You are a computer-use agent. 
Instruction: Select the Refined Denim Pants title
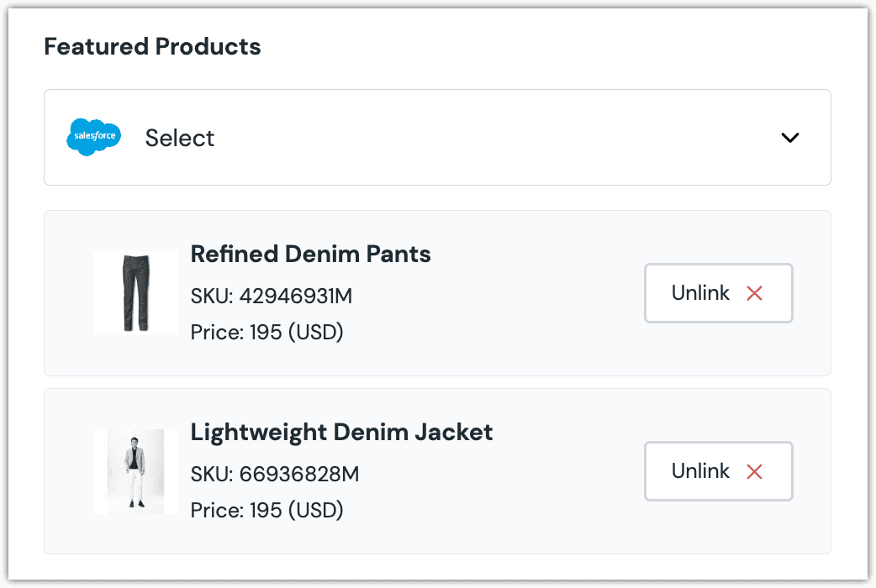tap(310, 254)
